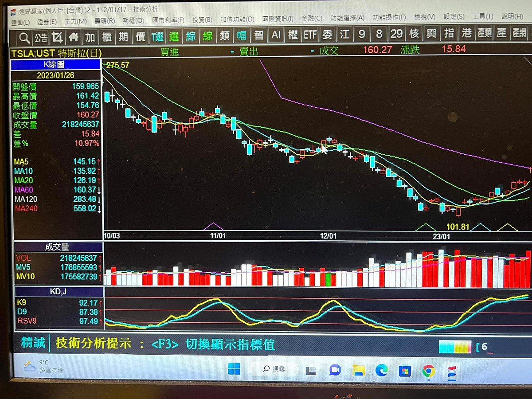Screen dimensions: 532x399
Task: Open the 工具(T) menu
Action: coord(483,16)
